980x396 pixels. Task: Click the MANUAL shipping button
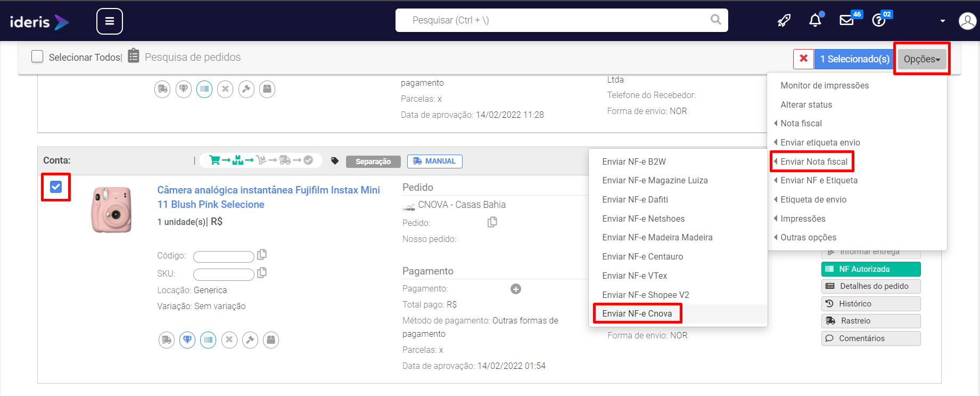pyautogui.click(x=435, y=161)
